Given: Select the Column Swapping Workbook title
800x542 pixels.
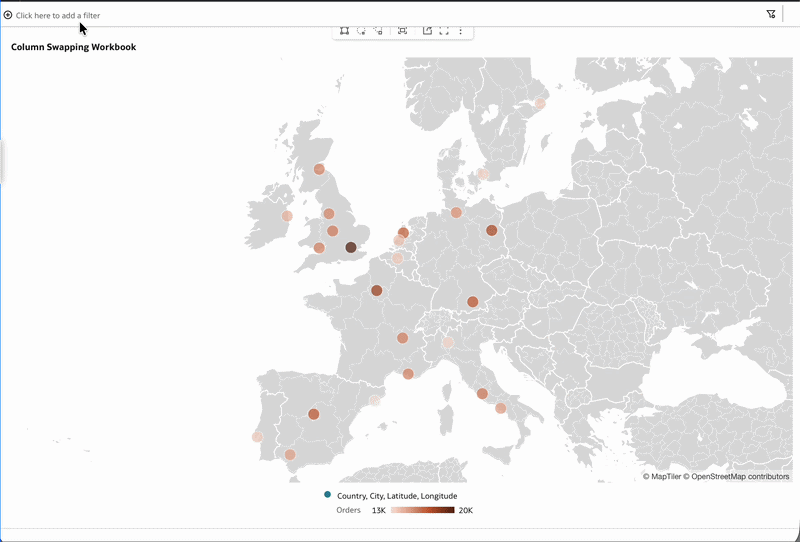Looking at the screenshot, I should point(73,47).
